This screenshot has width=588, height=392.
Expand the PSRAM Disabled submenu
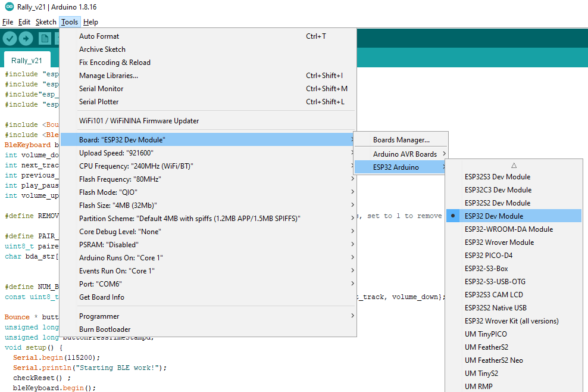tap(208, 245)
